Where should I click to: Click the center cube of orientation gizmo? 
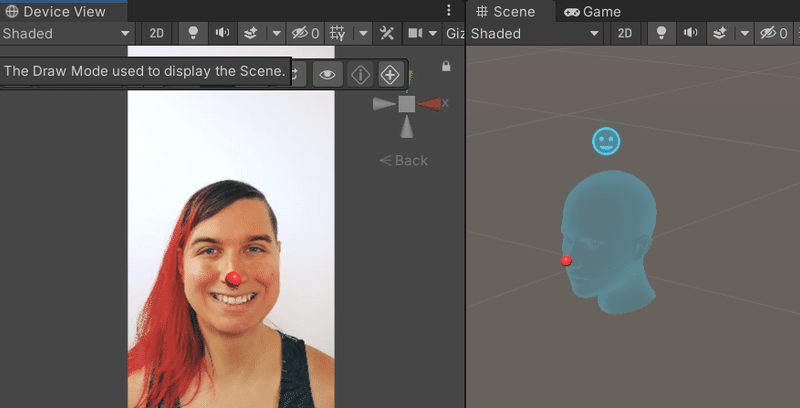(407, 104)
